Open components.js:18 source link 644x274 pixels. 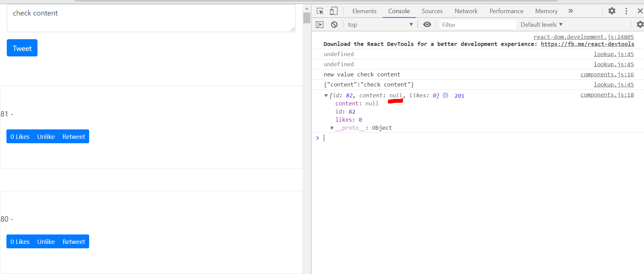point(607,95)
